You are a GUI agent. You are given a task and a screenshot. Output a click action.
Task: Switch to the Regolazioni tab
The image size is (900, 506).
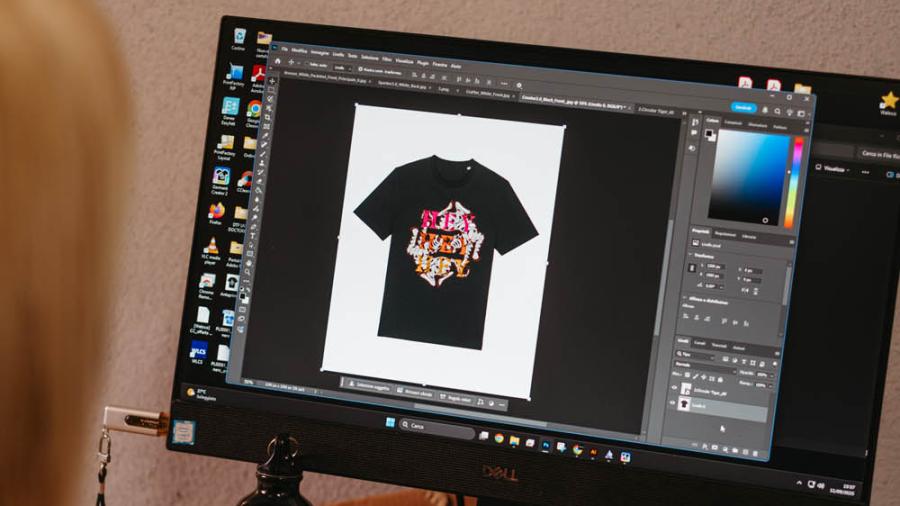(x=725, y=234)
